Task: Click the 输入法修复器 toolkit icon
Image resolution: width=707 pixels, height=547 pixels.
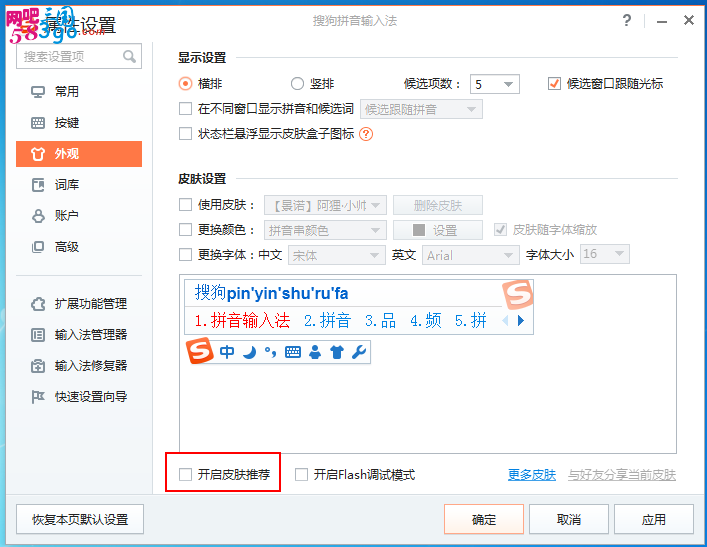Action: 38,366
